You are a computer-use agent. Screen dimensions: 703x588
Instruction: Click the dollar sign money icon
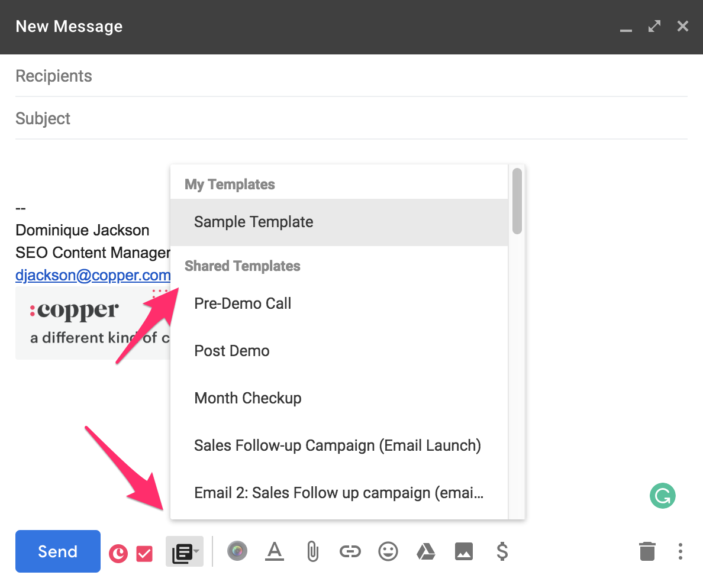click(502, 551)
